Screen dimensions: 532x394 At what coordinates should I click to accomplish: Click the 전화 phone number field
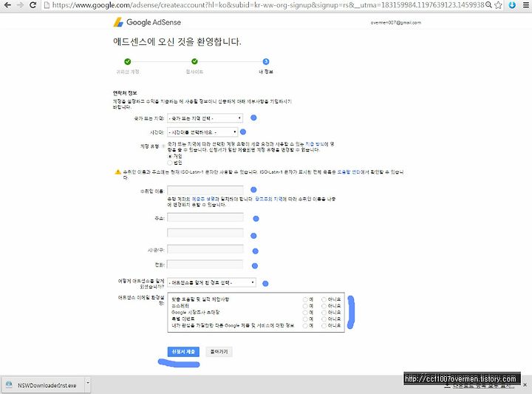(205, 265)
